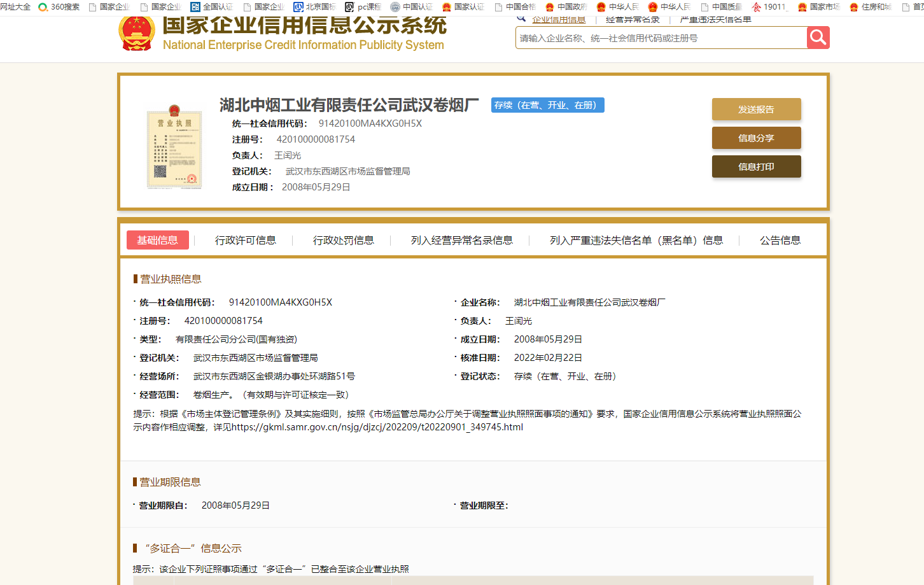Open the 列入严重违法失信名单（黑名单）信息 tab
Screen dimensions: 924x585
coord(636,240)
